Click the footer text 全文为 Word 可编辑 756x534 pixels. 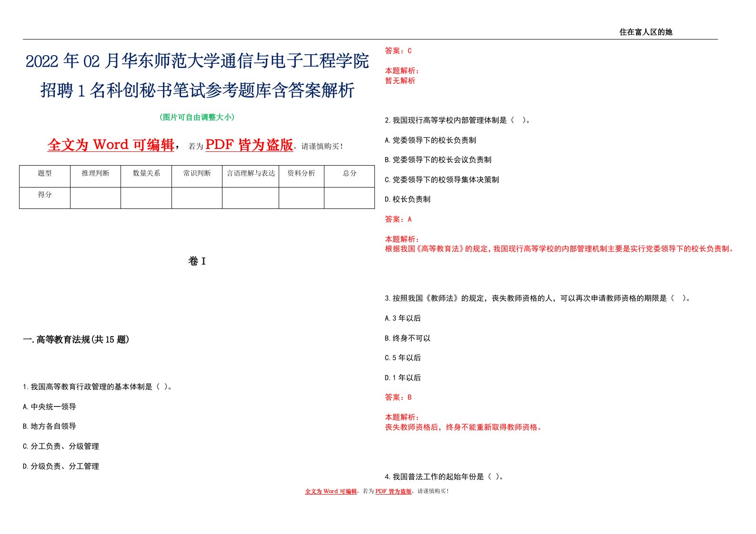[331, 492]
